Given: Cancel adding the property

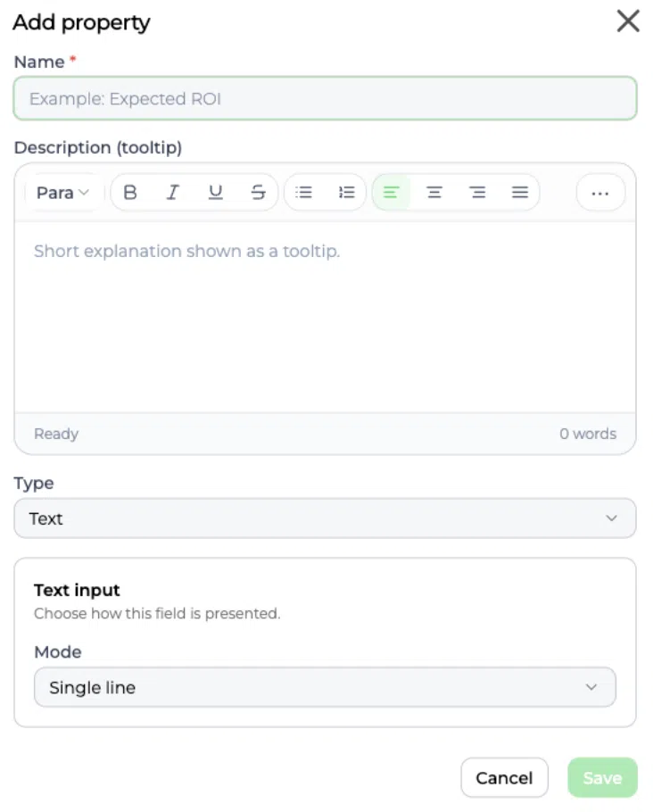Looking at the screenshot, I should tap(504, 778).
